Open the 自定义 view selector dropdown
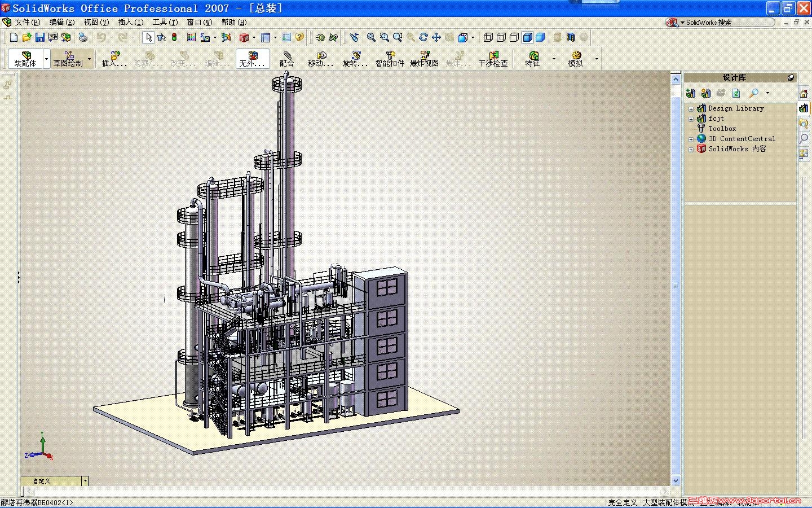This screenshot has height=508, width=812. click(85, 481)
